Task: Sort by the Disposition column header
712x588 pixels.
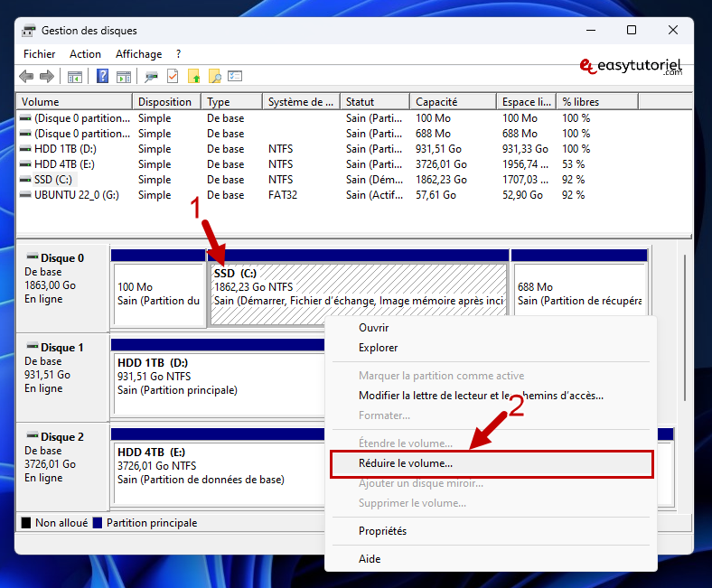Action: (x=166, y=102)
